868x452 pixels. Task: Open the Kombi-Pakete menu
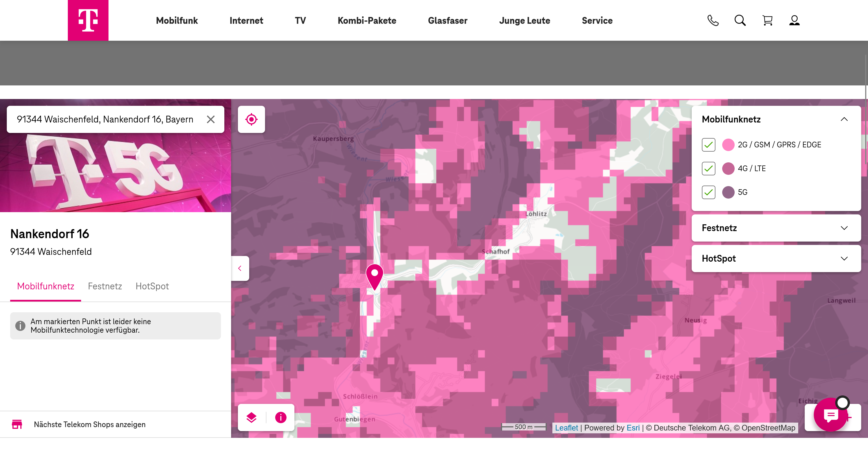(367, 21)
